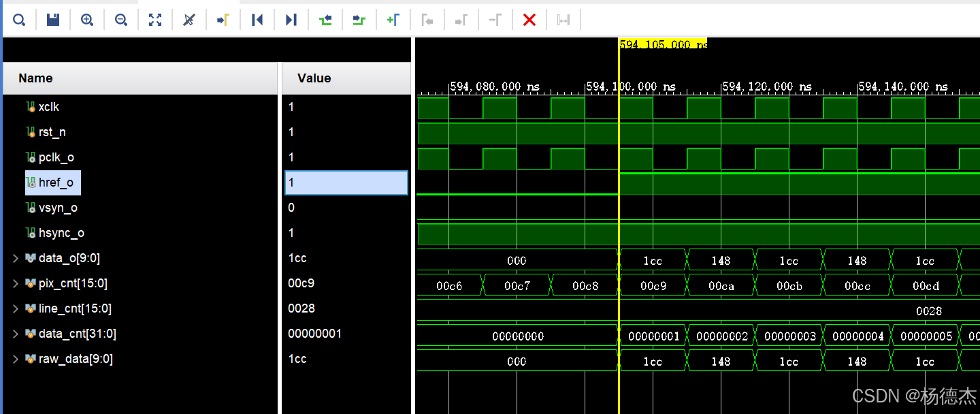
Task: Expand the data_o[9:0] bus
Action: click(x=15, y=258)
